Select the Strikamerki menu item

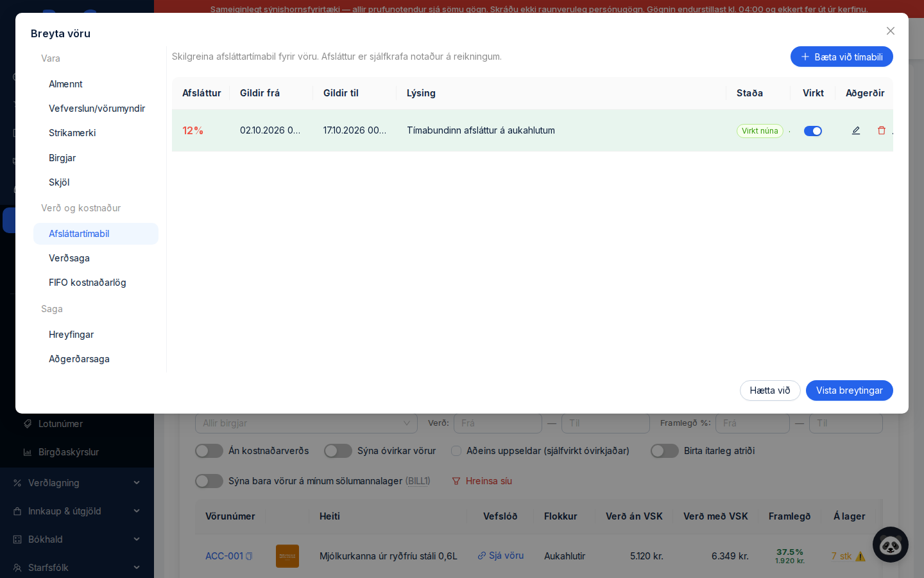pyautogui.click(x=96, y=133)
